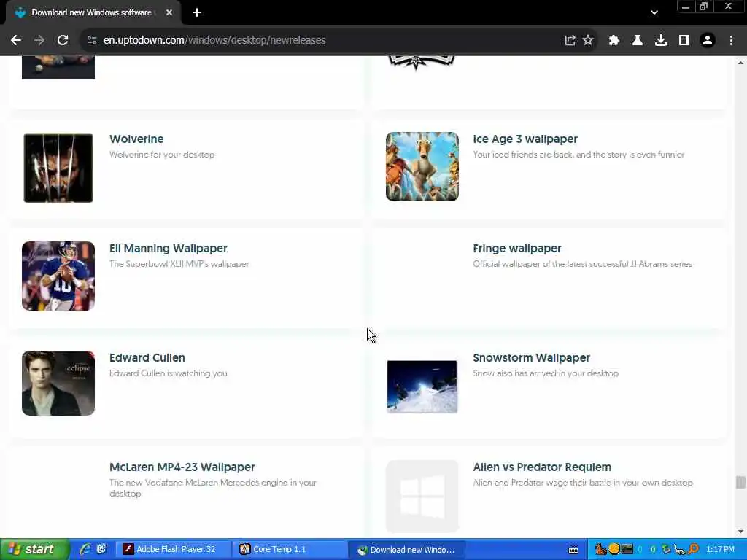
Task: Open the Extensions puzzle icon
Action: pyautogui.click(x=614, y=41)
